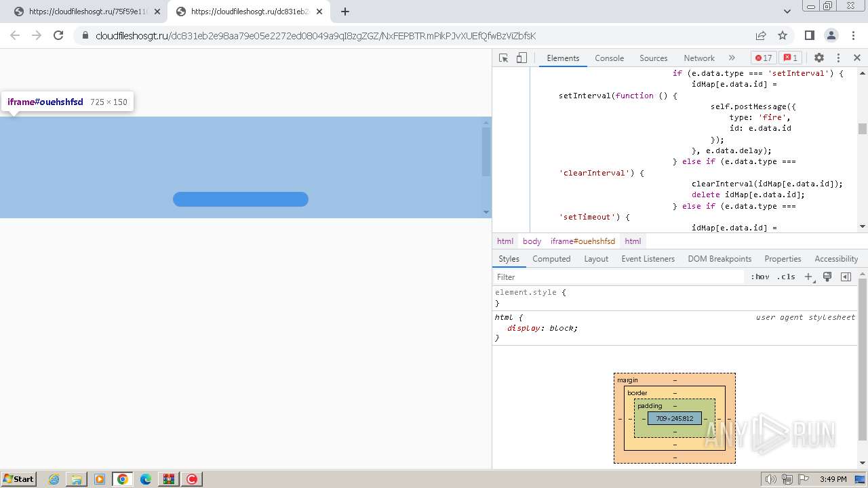Open the Properties pane tab
The width and height of the screenshot is (868, 488).
[x=783, y=259]
